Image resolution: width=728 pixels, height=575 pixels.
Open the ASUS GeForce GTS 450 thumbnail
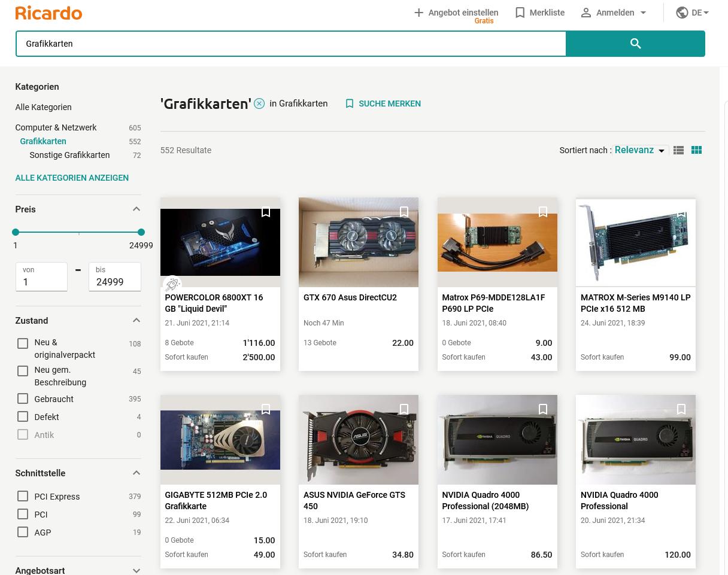359,440
